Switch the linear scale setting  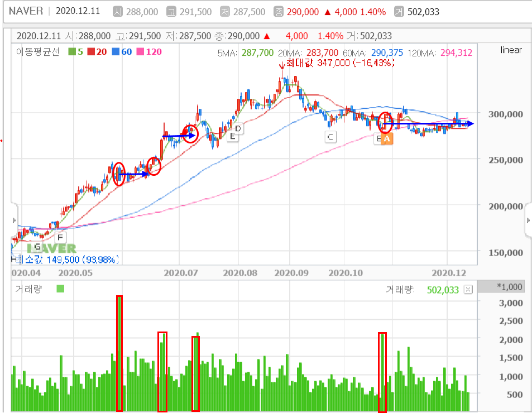pos(511,50)
